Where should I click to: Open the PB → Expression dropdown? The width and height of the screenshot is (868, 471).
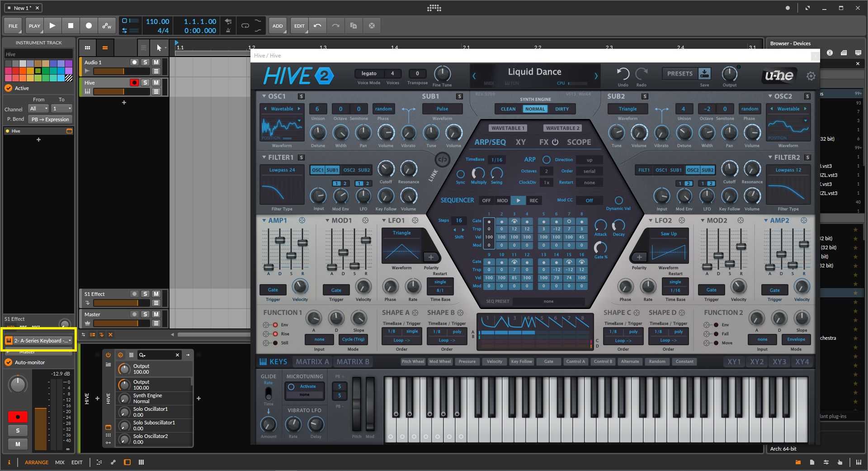pos(51,119)
